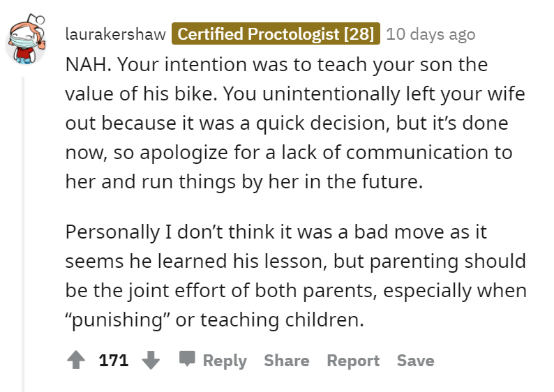This screenshot has height=392, width=554.
Task: Open laurakershaw's user profile
Action: click(116, 34)
